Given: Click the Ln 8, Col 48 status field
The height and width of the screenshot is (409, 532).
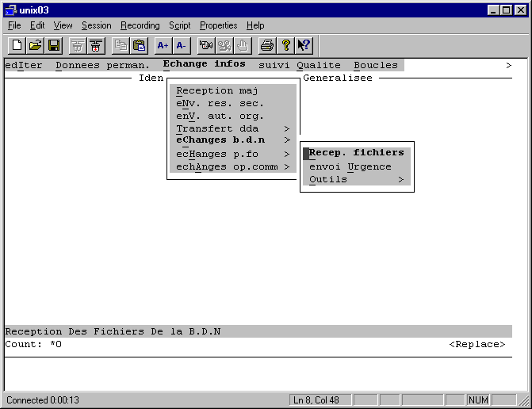Looking at the screenshot, I should coord(320,400).
